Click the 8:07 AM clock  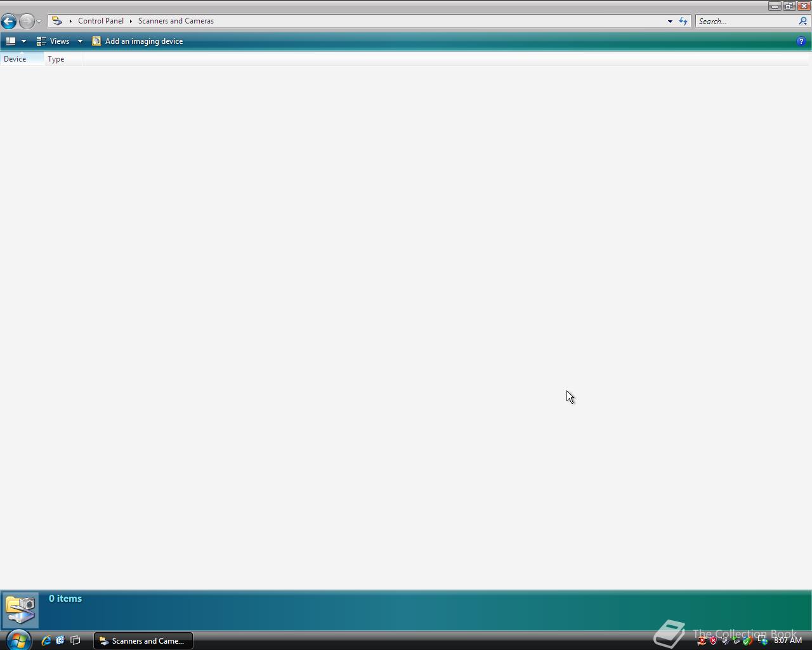click(788, 640)
